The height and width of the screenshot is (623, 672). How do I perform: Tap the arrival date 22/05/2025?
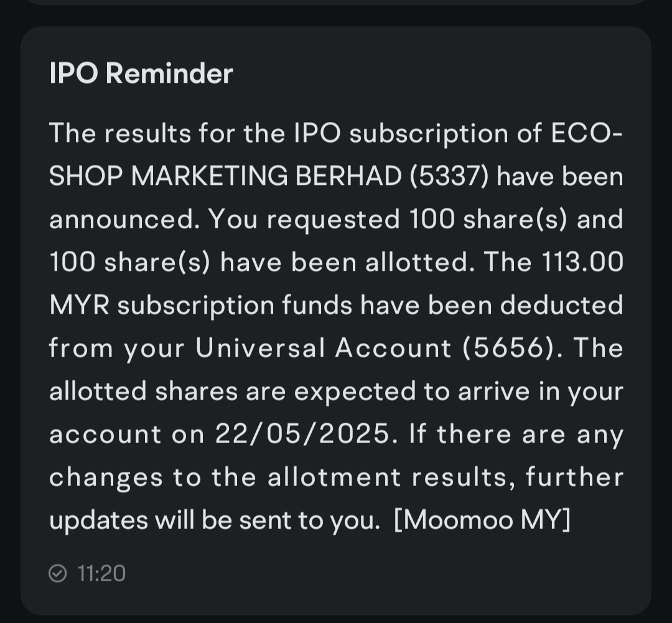pyautogui.click(x=302, y=434)
